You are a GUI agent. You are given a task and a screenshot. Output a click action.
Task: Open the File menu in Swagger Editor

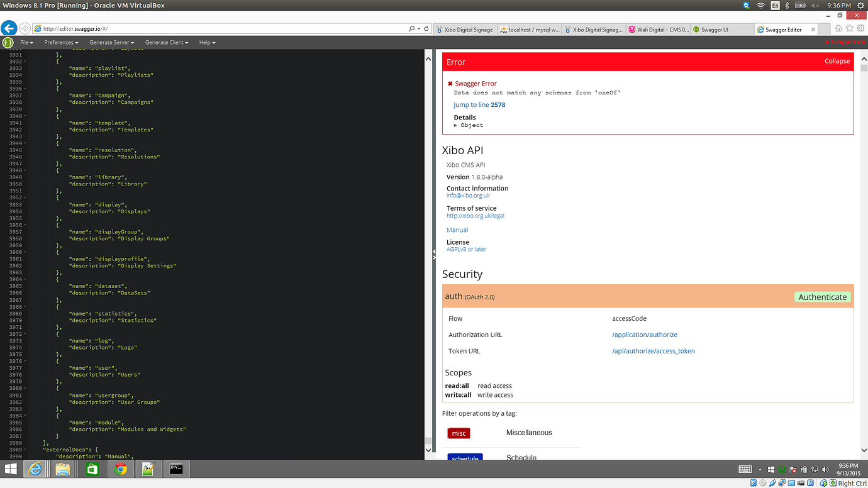point(26,42)
